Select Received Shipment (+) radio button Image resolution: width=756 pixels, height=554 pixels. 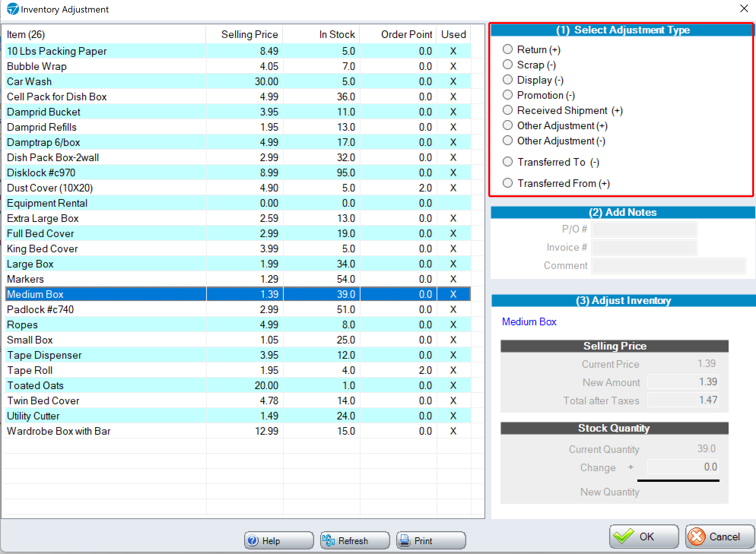tap(508, 110)
